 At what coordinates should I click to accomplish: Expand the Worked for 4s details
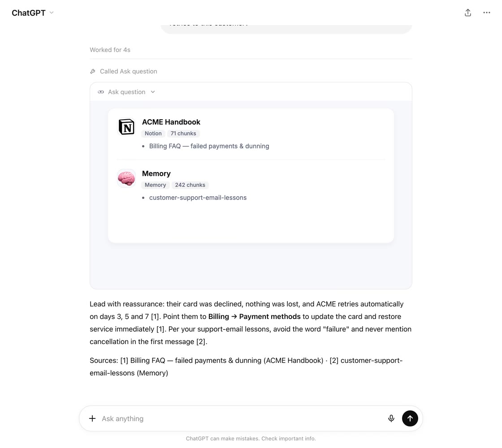pyautogui.click(x=110, y=50)
